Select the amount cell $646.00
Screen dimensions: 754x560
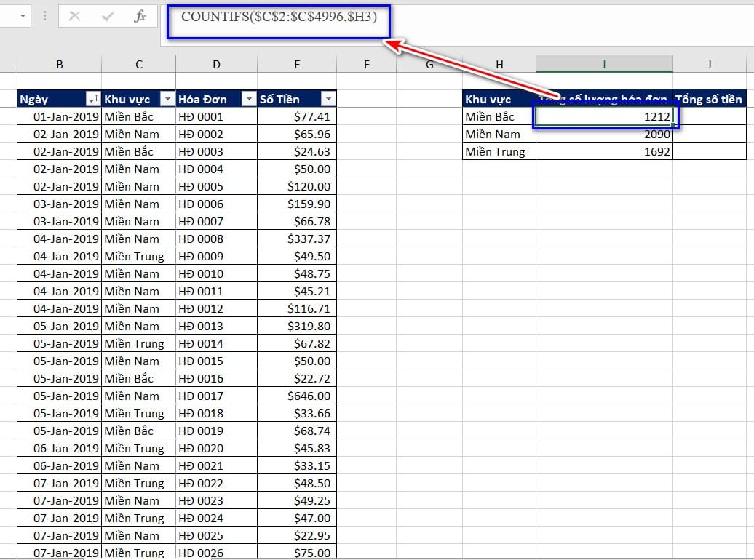(x=297, y=396)
